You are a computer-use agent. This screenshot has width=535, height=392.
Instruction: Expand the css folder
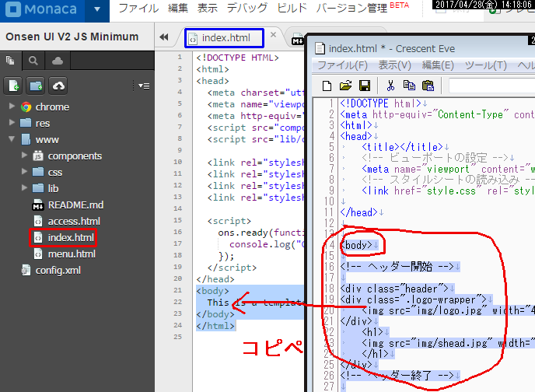(x=24, y=171)
